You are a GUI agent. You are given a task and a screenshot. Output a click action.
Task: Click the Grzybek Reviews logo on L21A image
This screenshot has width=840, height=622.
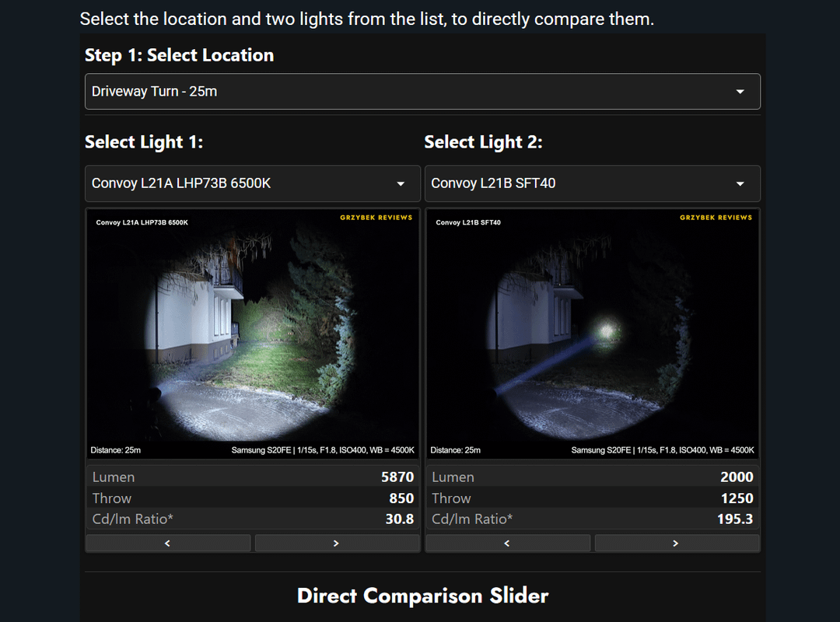pos(376,218)
